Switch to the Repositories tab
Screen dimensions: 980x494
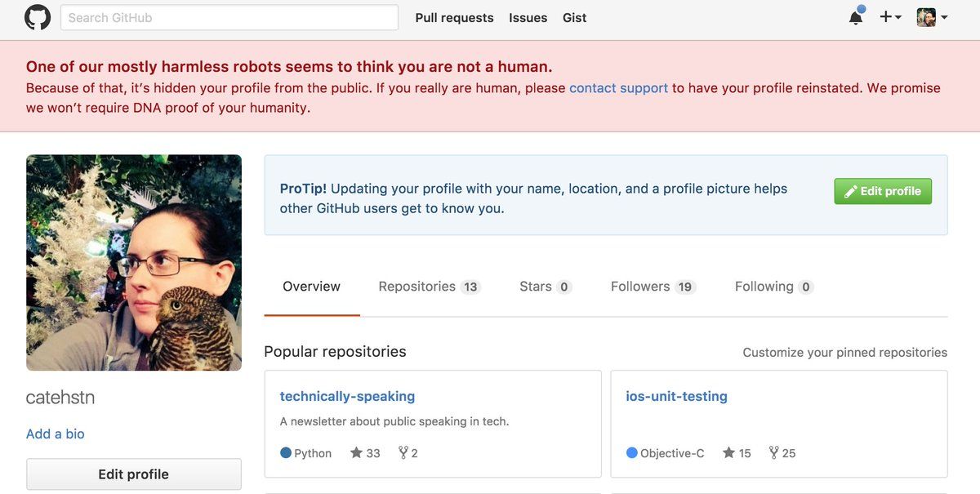click(x=429, y=287)
